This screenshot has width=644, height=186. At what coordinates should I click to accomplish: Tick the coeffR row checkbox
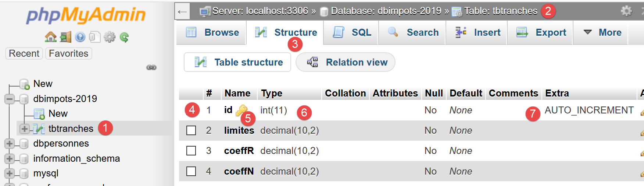point(191,151)
